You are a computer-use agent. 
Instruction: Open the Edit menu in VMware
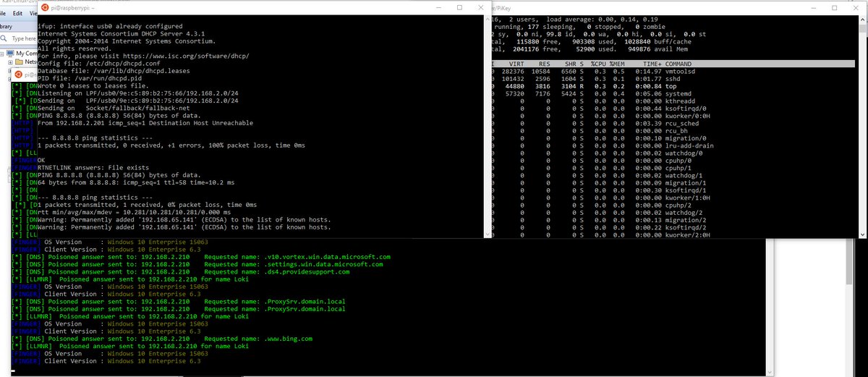click(x=19, y=12)
